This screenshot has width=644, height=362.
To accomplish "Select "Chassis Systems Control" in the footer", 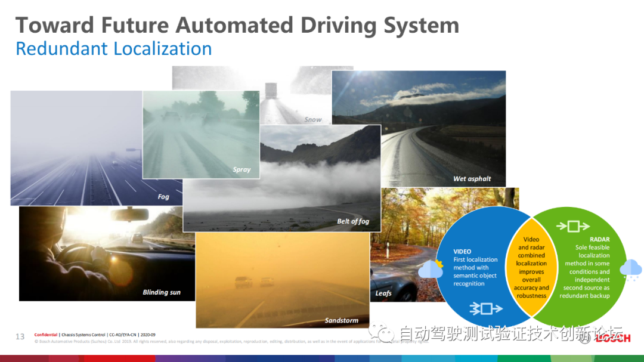I will 83,335.
